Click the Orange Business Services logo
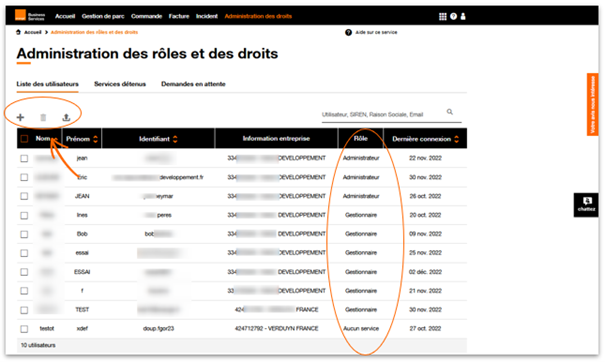This screenshot has height=362, width=605. 30,16
